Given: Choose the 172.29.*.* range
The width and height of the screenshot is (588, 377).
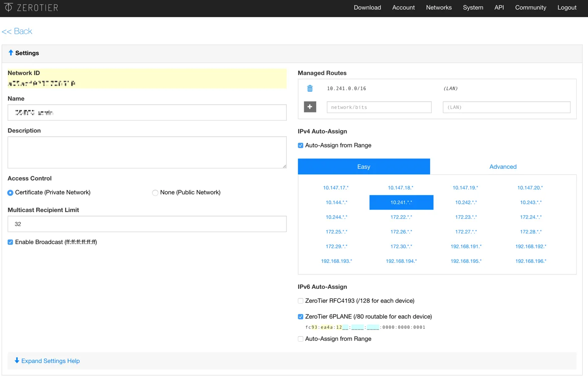Looking at the screenshot, I should coord(336,246).
